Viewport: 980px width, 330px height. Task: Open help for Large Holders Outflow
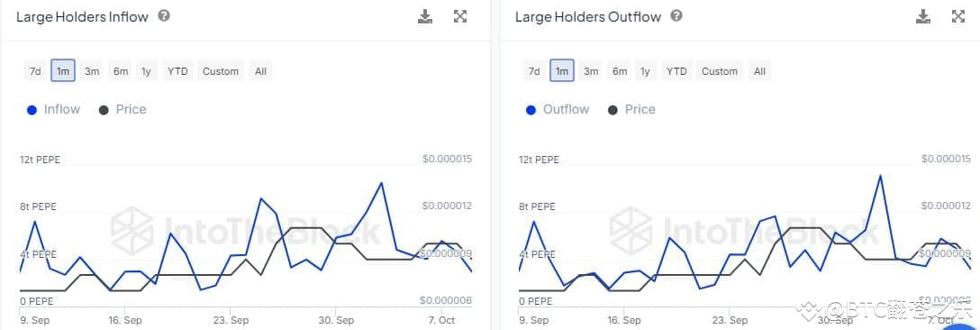pyautogui.click(x=676, y=15)
